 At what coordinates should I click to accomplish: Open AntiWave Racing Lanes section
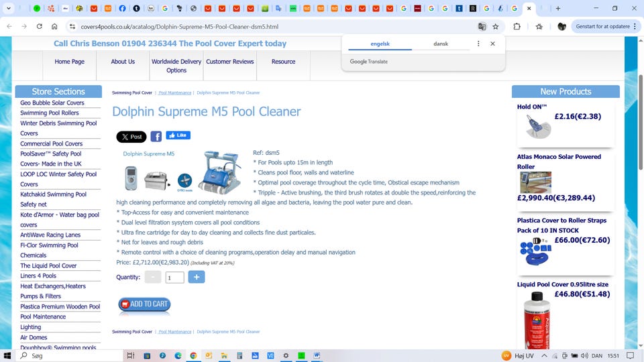(50, 235)
